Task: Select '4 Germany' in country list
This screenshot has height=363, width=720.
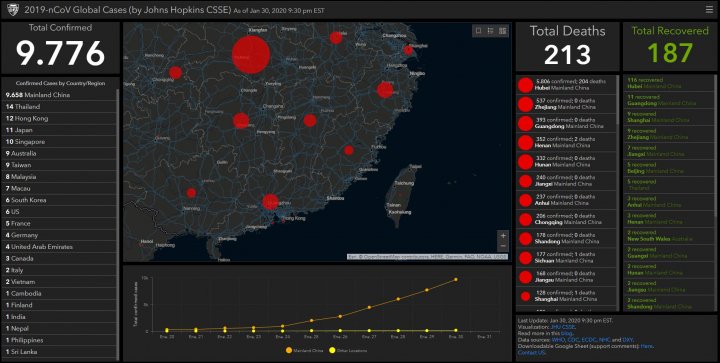Action: coord(59,235)
